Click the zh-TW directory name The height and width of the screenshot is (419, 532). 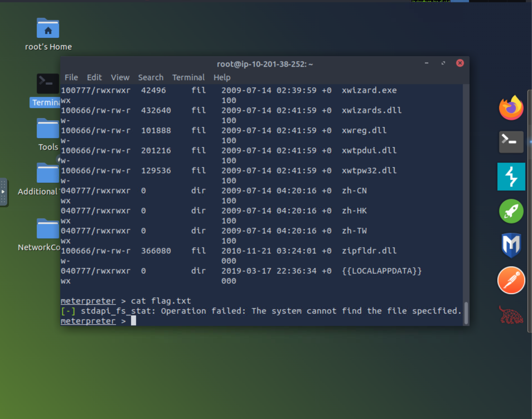tap(354, 231)
